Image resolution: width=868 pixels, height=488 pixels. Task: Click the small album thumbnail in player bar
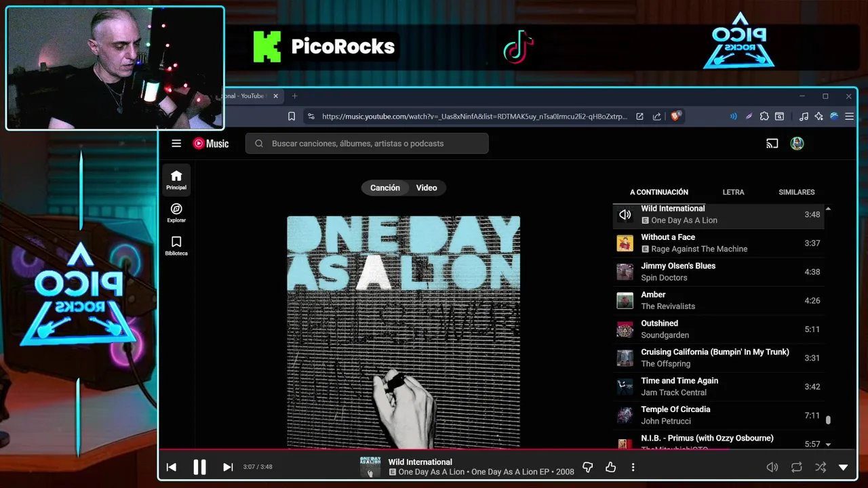(370, 467)
